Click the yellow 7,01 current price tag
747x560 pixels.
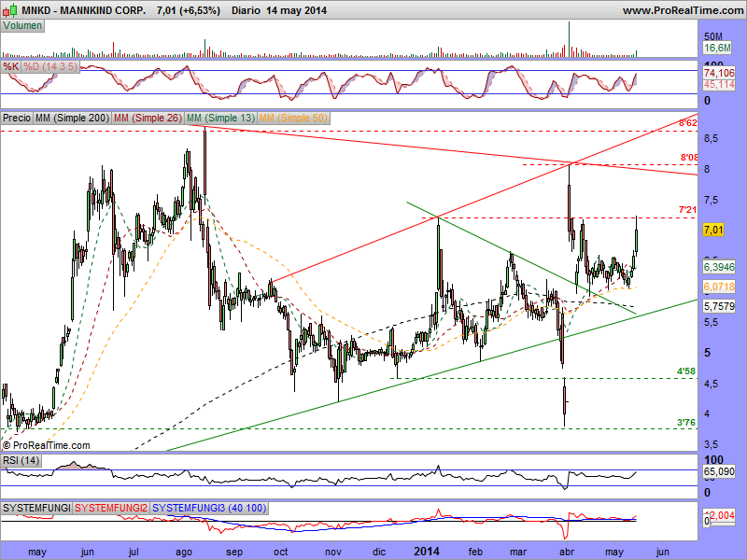tap(713, 230)
